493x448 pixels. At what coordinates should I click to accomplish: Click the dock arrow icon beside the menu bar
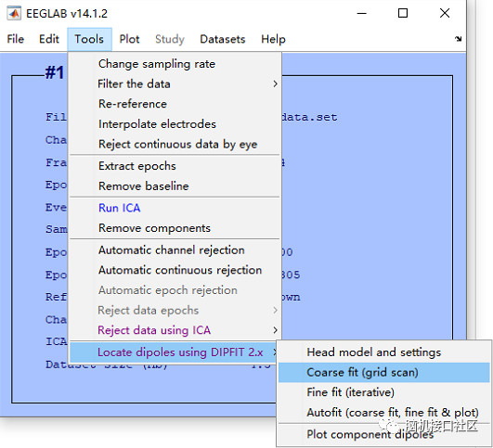[x=458, y=39]
